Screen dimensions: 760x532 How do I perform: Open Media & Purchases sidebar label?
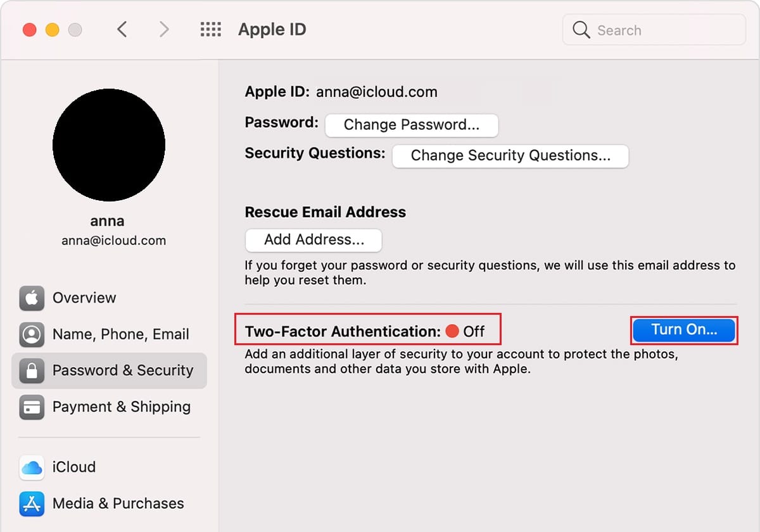[x=118, y=503]
